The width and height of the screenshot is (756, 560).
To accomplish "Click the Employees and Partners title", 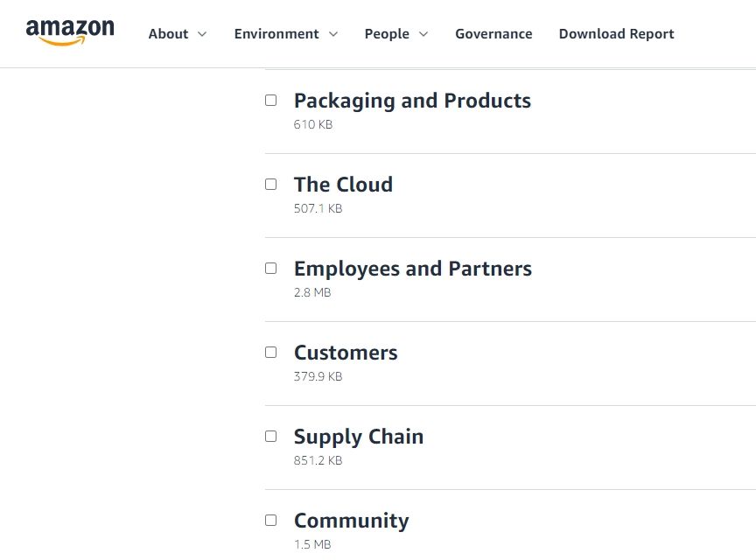I will pyautogui.click(x=413, y=269).
